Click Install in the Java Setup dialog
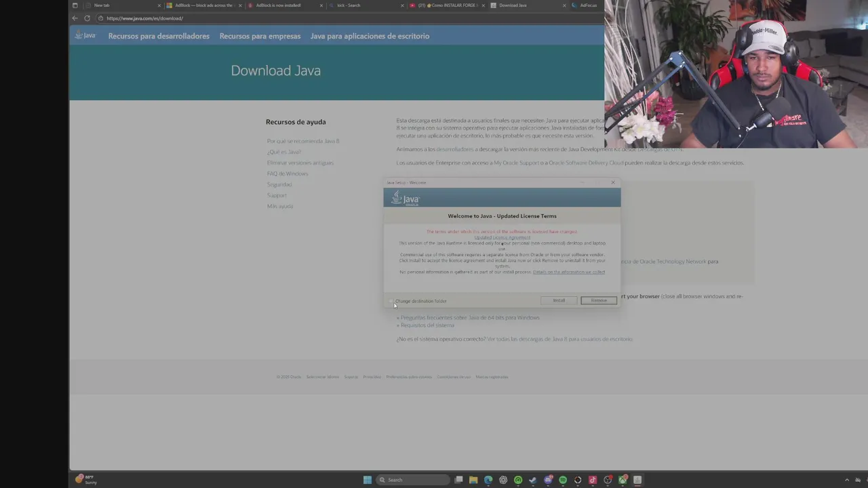This screenshot has height=488, width=868. [559, 300]
